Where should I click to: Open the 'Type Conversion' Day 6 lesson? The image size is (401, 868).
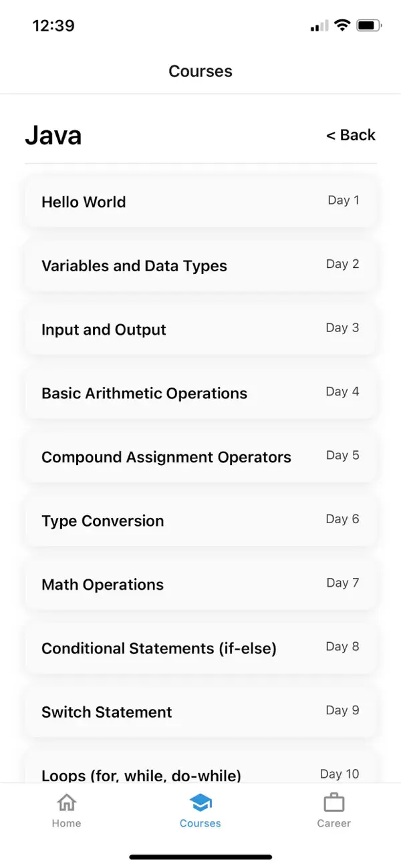(x=200, y=521)
